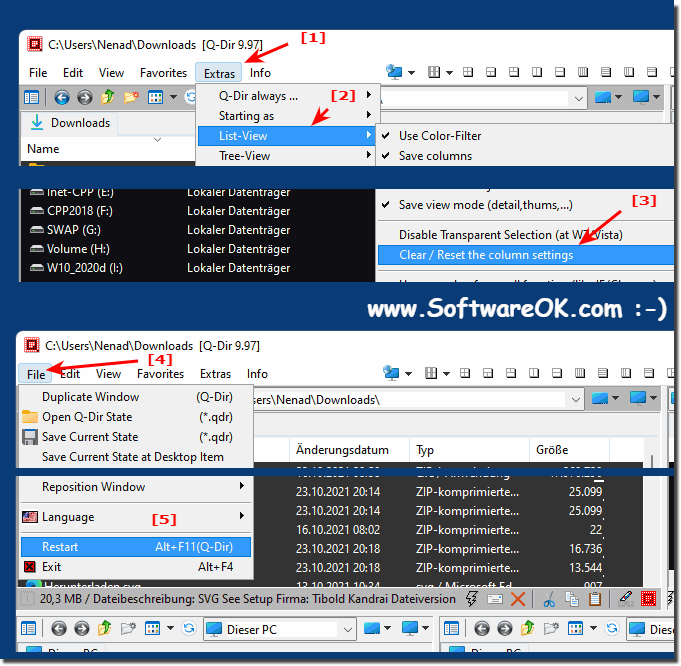Screen dimensions: 681x666
Task: Expand the address bar dropdown in upper window
Action: pyautogui.click(x=578, y=98)
